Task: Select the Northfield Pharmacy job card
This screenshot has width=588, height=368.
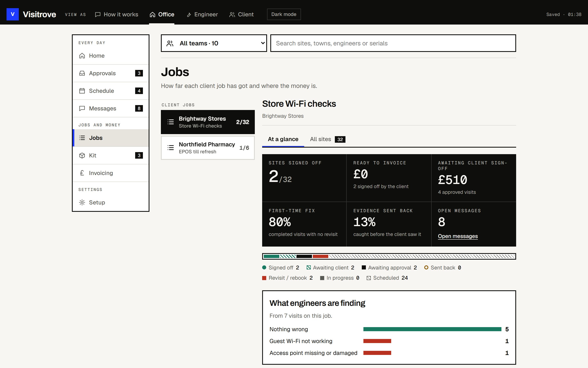Action: pos(208,147)
